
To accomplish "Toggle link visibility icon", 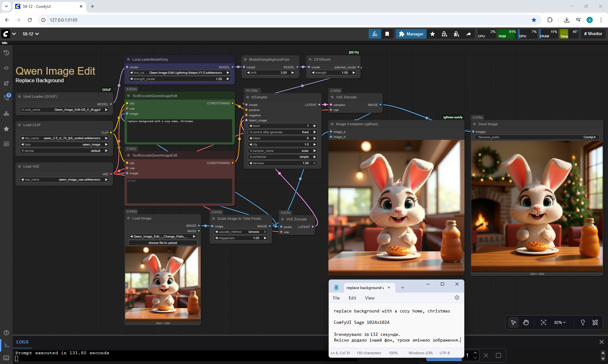I will 595,322.
